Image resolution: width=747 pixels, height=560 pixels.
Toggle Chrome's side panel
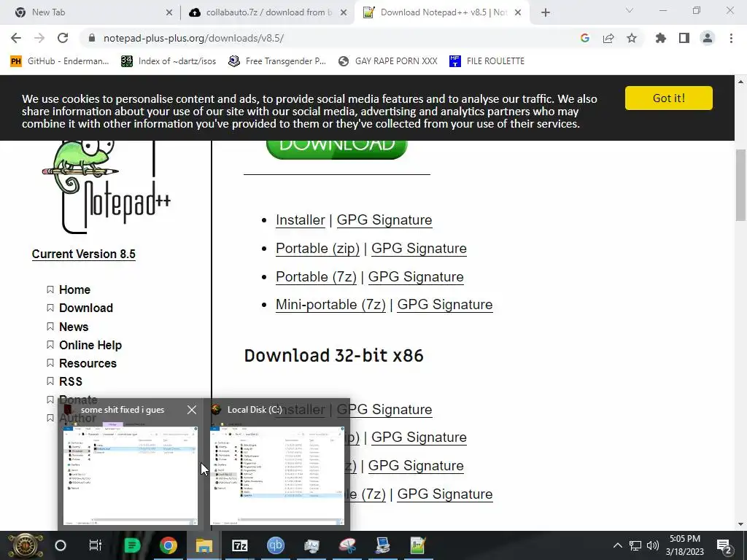684,38
